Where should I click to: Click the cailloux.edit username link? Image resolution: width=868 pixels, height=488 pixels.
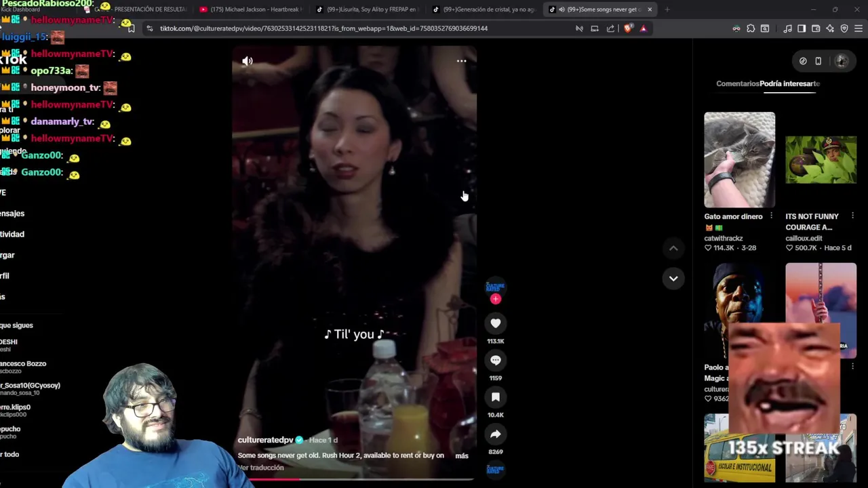[x=804, y=239]
